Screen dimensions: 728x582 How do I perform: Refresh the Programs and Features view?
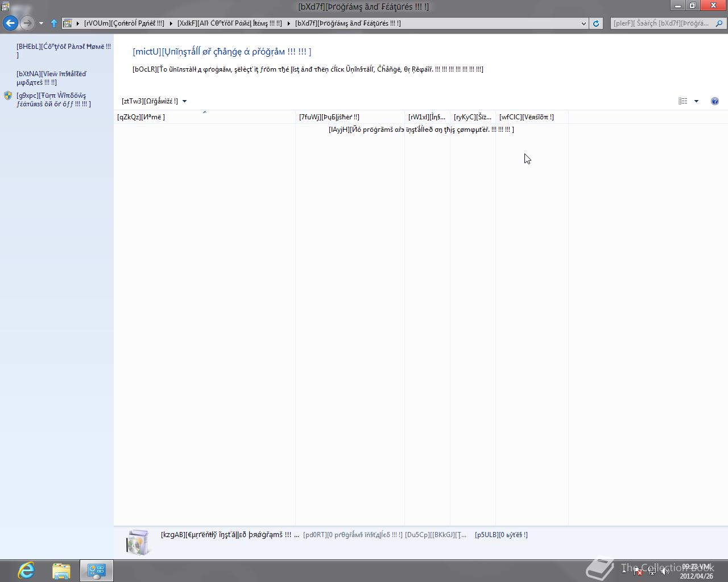tap(596, 23)
